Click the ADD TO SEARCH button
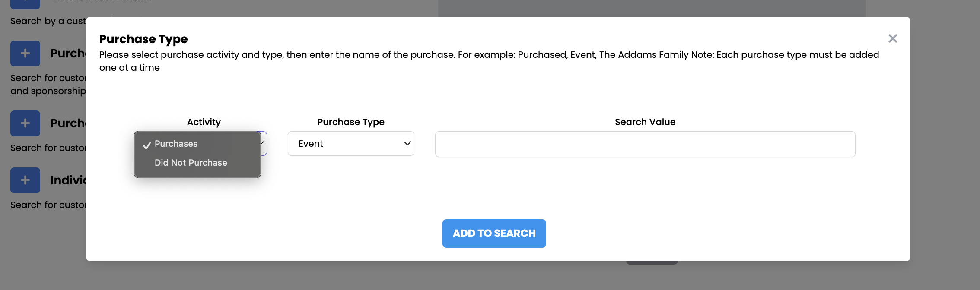This screenshot has height=290, width=980. [x=494, y=233]
